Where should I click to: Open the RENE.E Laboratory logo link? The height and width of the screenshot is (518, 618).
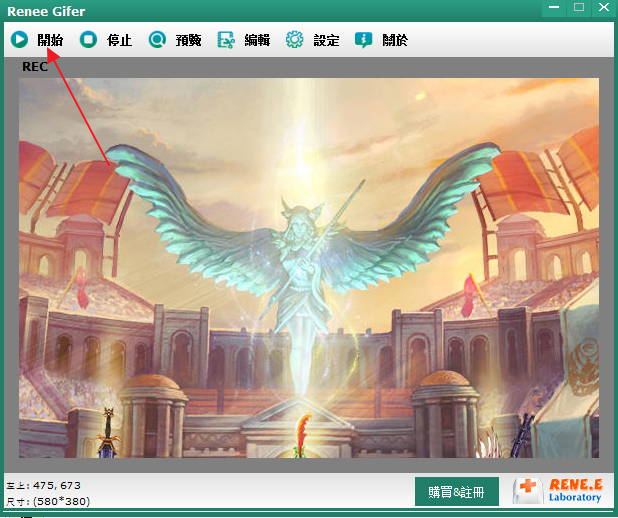pos(558,491)
